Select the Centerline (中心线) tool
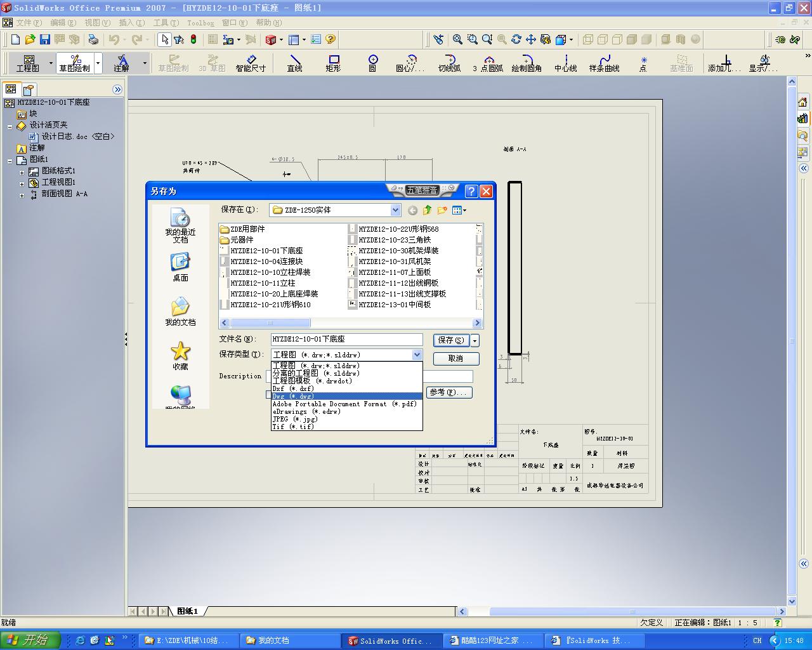This screenshot has height=650, width=812. [565, 63]
